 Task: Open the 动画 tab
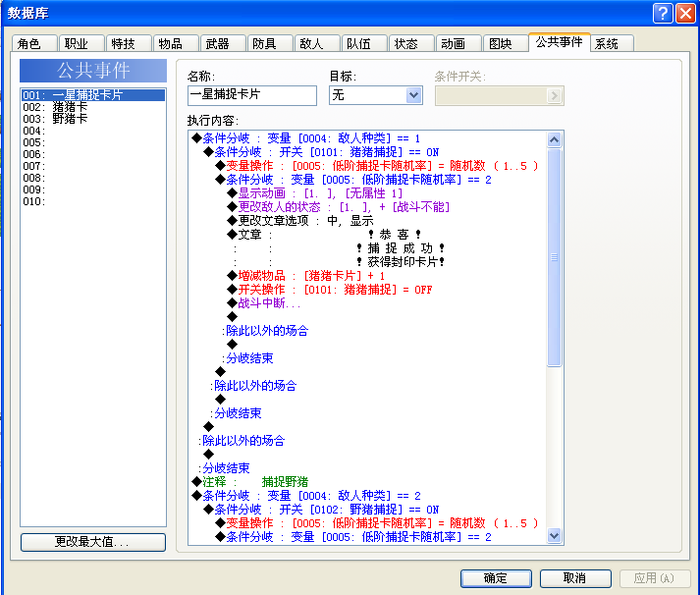pyautogui.click(x=458, y=44)
